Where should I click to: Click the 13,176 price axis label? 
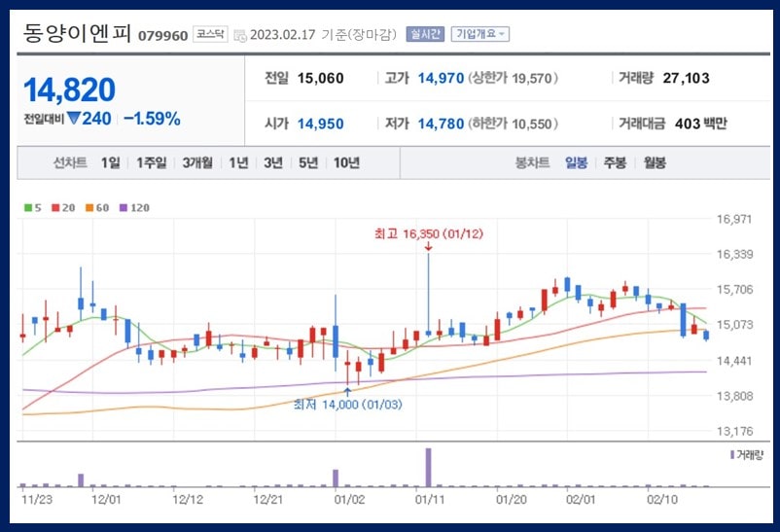point(735,431)
